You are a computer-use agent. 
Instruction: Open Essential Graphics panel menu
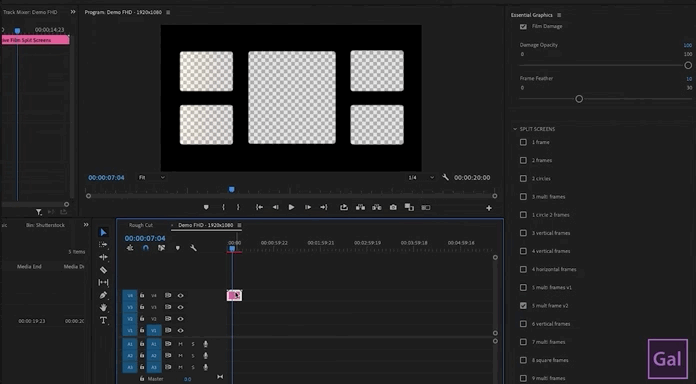(559, 15)
